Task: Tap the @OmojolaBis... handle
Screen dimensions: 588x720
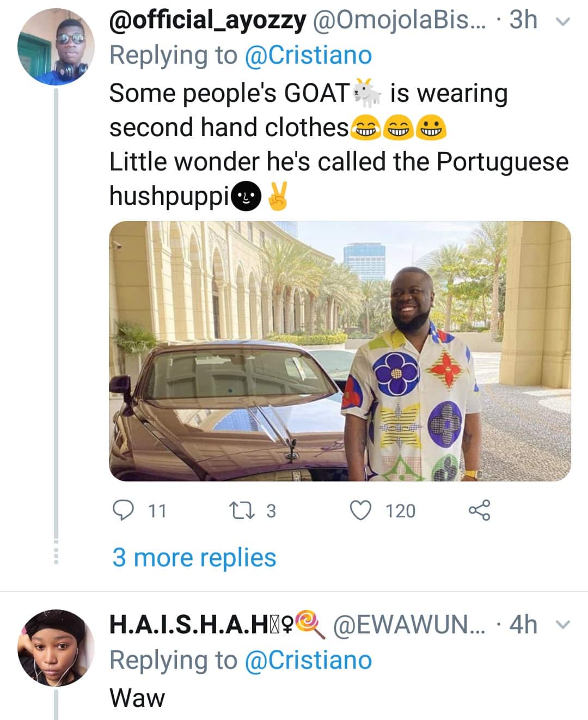Action: click(x=399, y=20)
